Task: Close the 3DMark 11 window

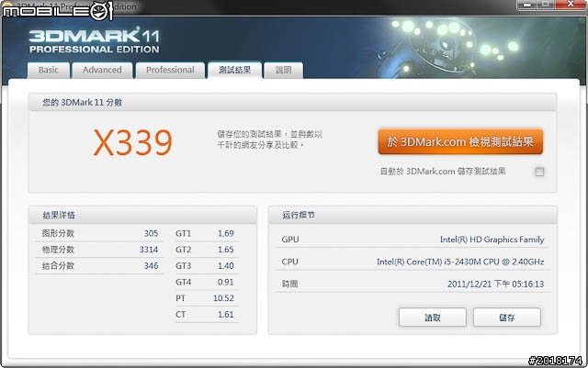Action: tap(571, 5)
